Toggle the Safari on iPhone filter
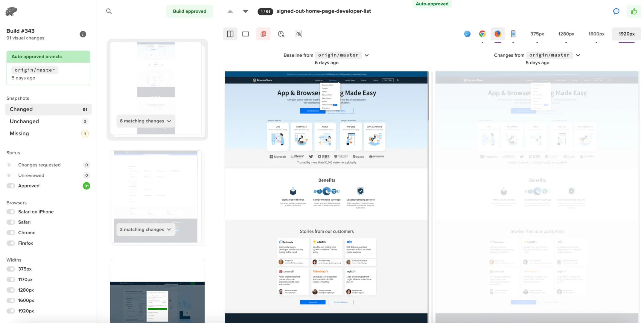644x323 pixels. 11,212
